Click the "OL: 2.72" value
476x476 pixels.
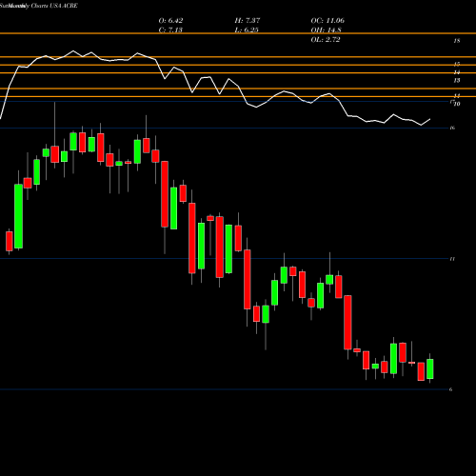326,40
